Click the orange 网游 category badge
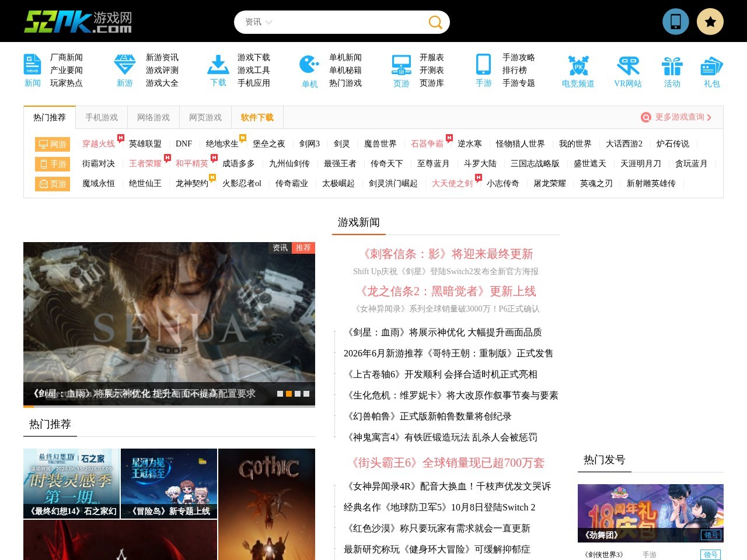This screenshot has height=560, width=747. tap(53, 144)
